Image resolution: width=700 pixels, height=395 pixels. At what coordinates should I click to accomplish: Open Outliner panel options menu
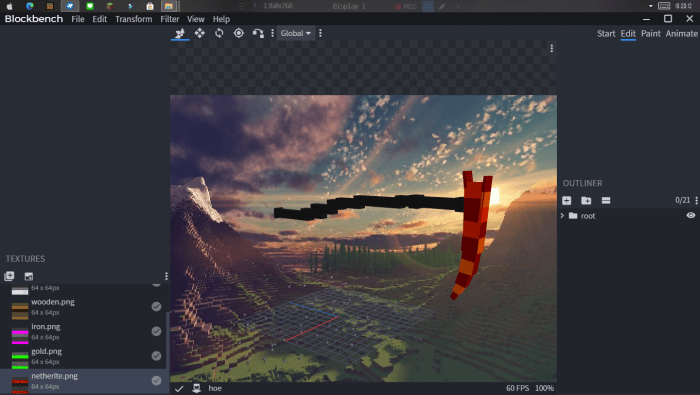pos(696,201)
